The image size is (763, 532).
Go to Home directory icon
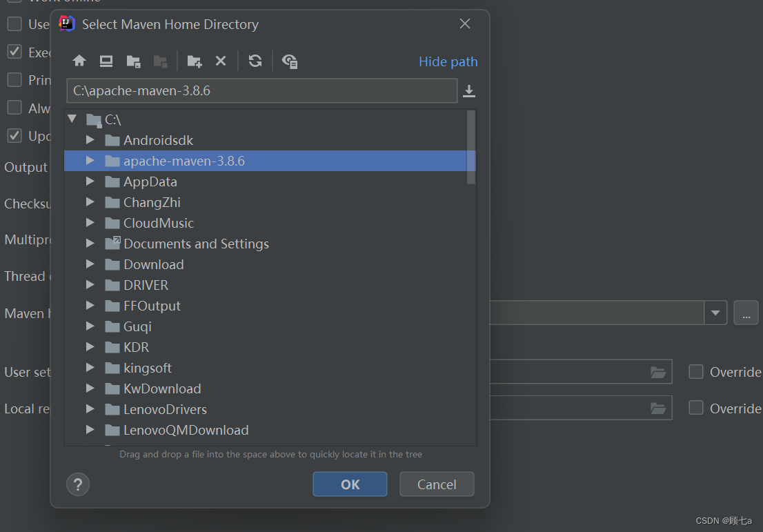79,61
